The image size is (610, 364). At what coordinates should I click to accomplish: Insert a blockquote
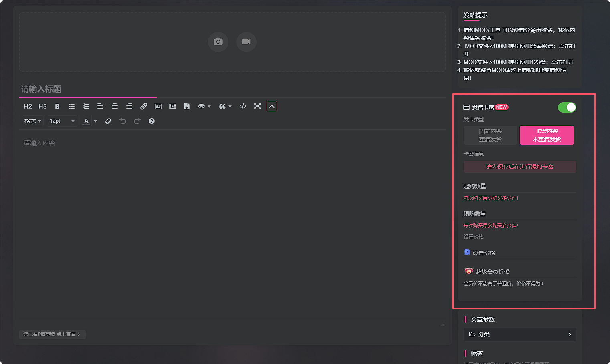[222, 106]
